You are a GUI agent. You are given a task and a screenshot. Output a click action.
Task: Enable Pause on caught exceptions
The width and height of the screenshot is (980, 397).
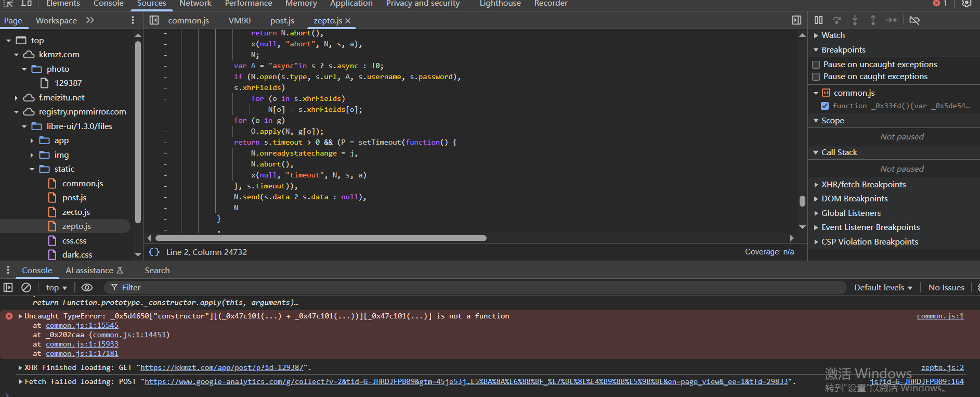pos(816,76)
